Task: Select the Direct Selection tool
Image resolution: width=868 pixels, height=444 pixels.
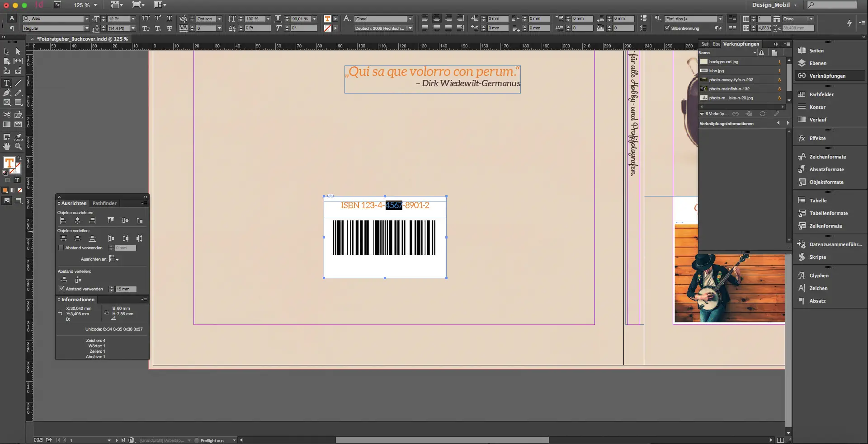Action: pyautogui.click(x=18, y=51)
